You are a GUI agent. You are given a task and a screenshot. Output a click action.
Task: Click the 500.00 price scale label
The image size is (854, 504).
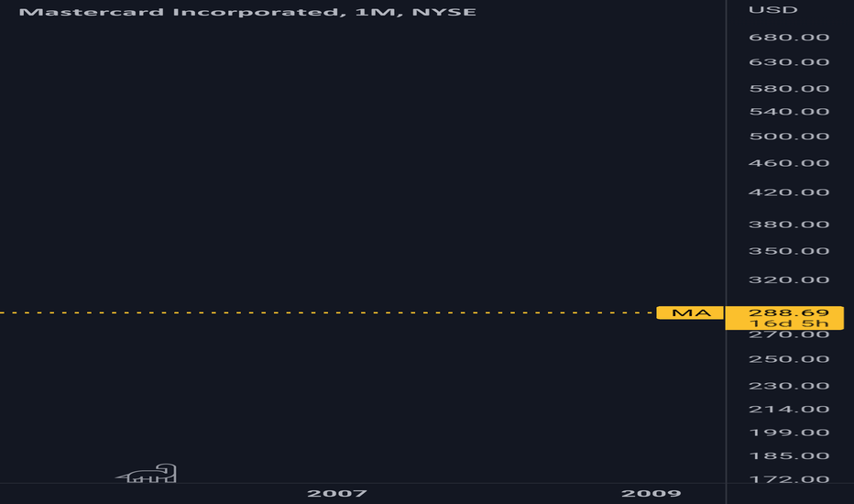pyautogui.click(x=789, y=137)
